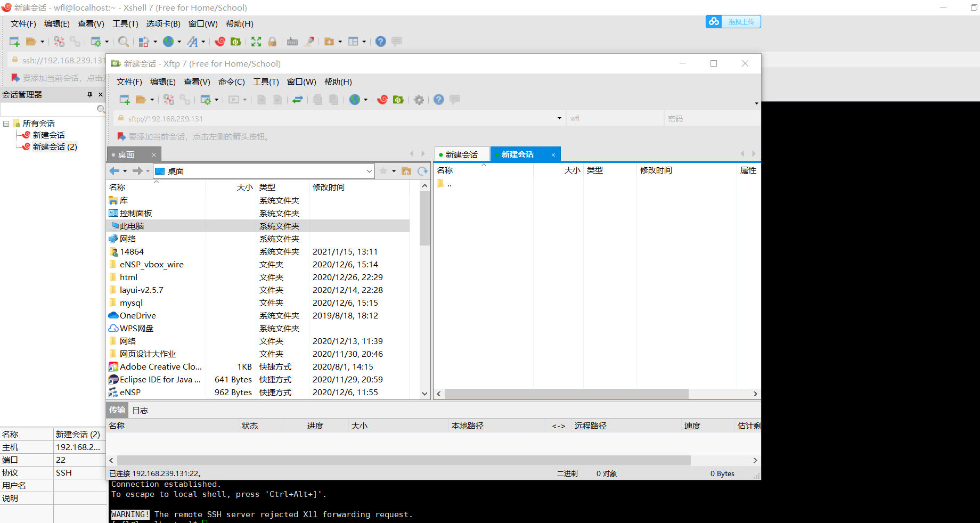The width and height of the screenshot is (980, 523).
Task: Open dropdown beside Xftp globe icon
Action: point(365,100)
